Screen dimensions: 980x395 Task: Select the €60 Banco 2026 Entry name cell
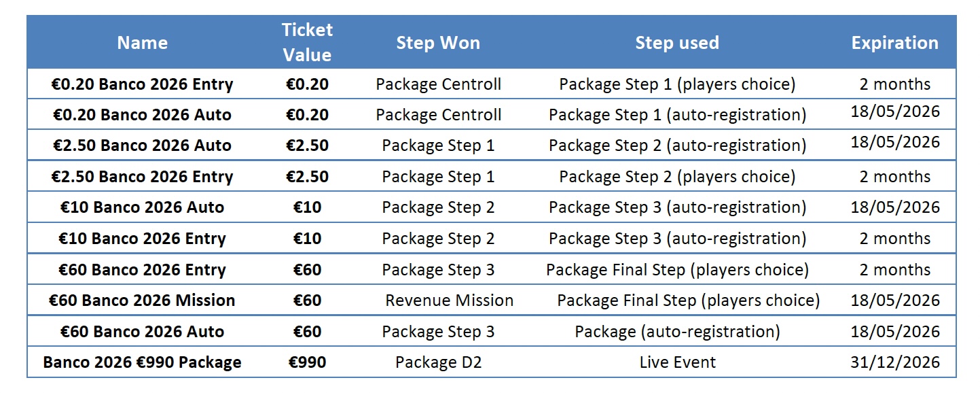[x=142, y=270]
